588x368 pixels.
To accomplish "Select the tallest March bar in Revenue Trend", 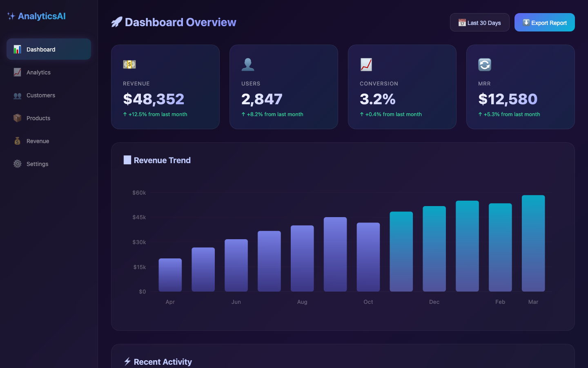I will coord(533,243).
